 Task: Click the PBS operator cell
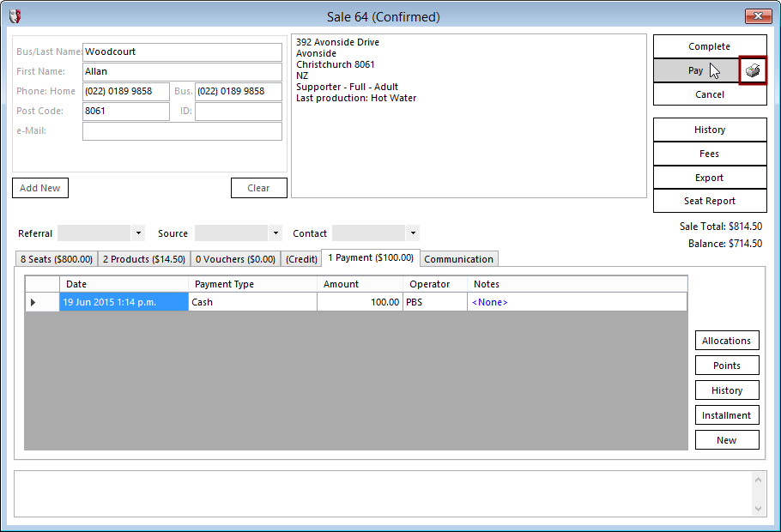point(435,302)
